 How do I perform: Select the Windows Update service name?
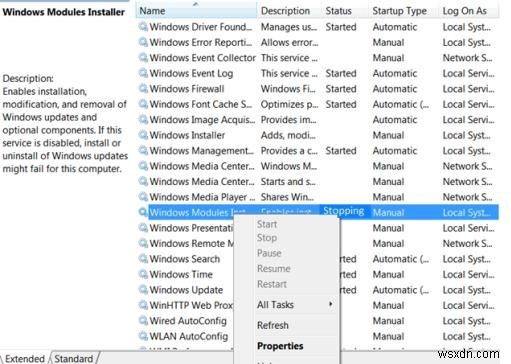(186, 290)
